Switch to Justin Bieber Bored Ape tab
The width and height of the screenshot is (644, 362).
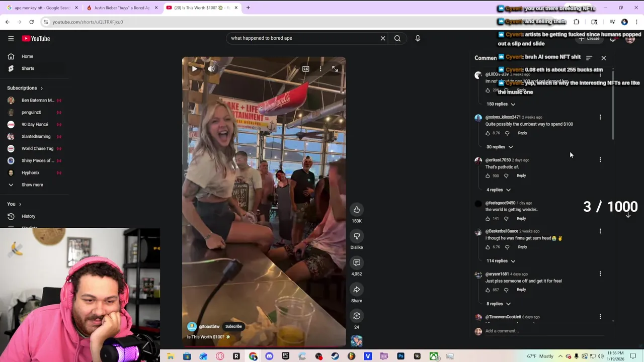point(122,8)
